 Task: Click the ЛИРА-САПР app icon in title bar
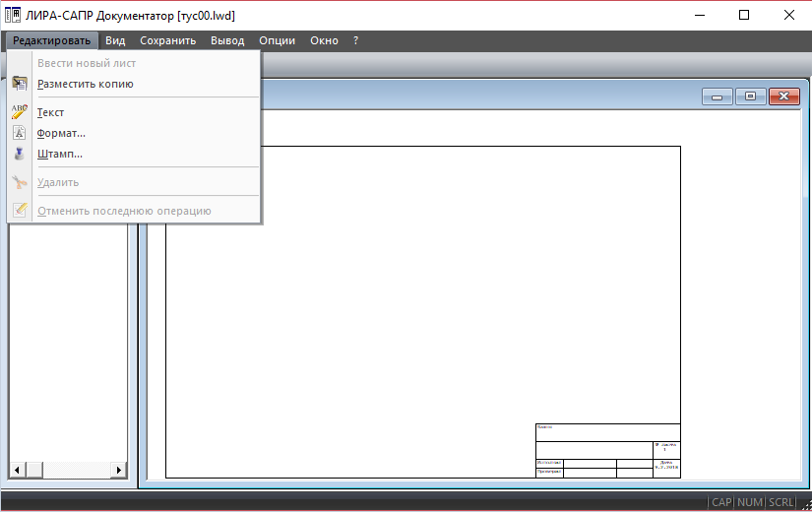pos(13,15)
